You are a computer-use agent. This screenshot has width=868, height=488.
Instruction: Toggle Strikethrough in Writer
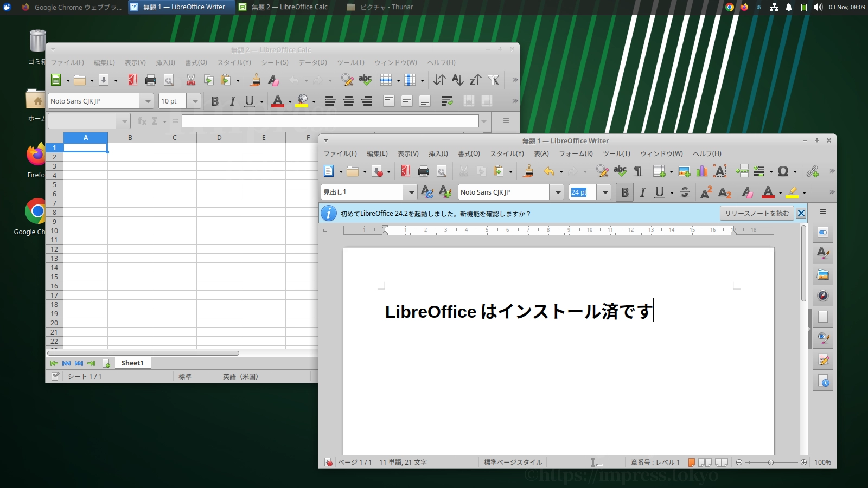[x=684, y=192]
